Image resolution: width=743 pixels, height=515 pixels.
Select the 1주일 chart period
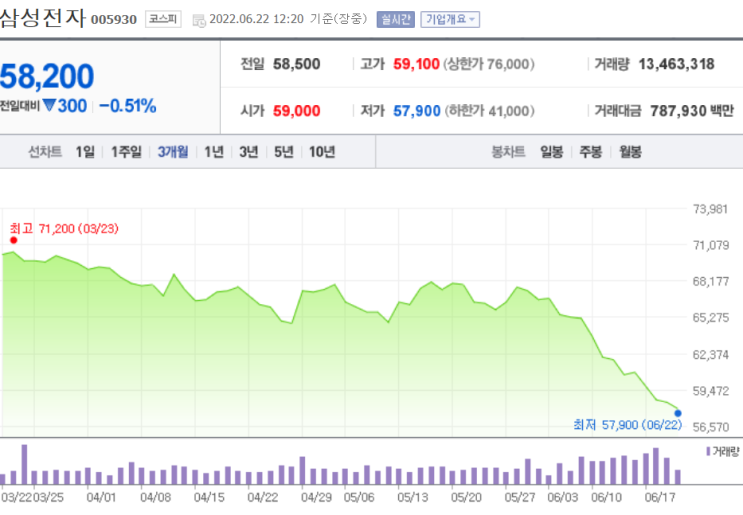(126, 152)
